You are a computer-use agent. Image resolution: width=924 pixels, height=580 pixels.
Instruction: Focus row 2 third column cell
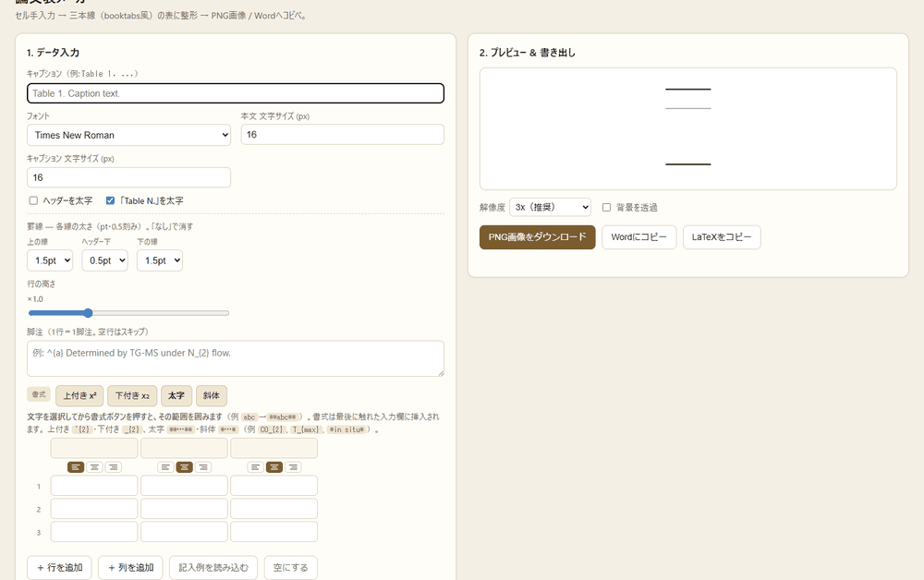point(274,509)
